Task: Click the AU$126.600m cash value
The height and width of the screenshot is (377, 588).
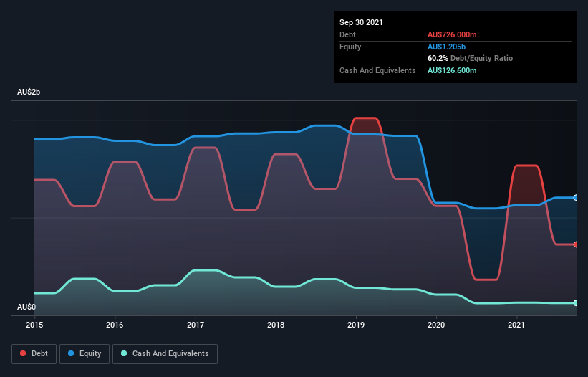Action: [452, 70]
